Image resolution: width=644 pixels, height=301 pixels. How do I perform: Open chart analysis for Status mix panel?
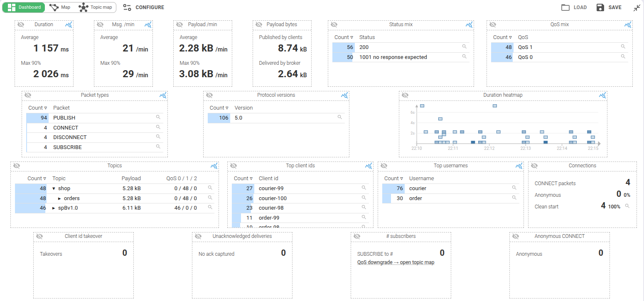469,25
